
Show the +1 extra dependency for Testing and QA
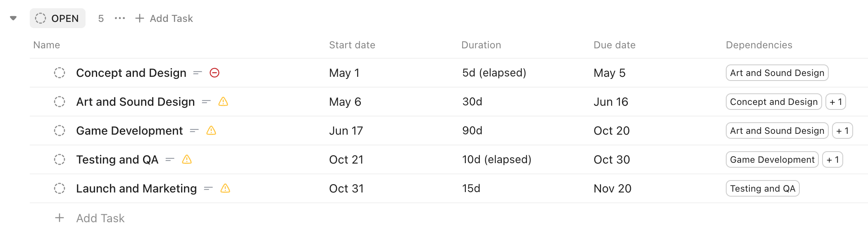tap(832, 159)
